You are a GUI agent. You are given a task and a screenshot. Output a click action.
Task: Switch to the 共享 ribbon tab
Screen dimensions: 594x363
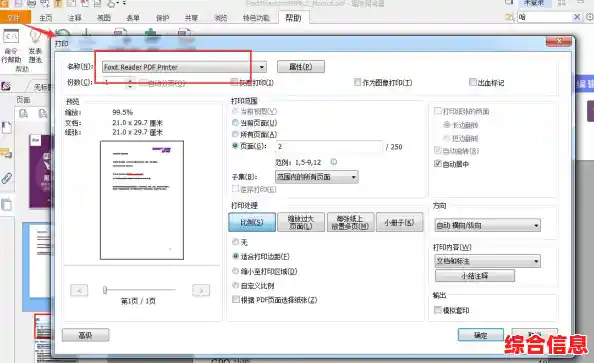pyautogui.click(x=191, y=18)
